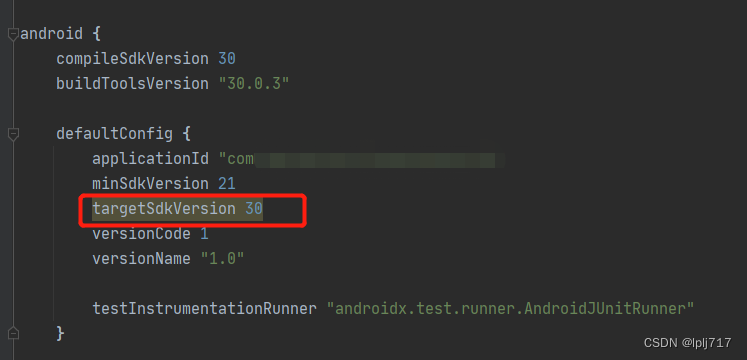Click the AndroidJUnitRunner string value
Viewport: 747px width, 360px height.
[510, 309]
